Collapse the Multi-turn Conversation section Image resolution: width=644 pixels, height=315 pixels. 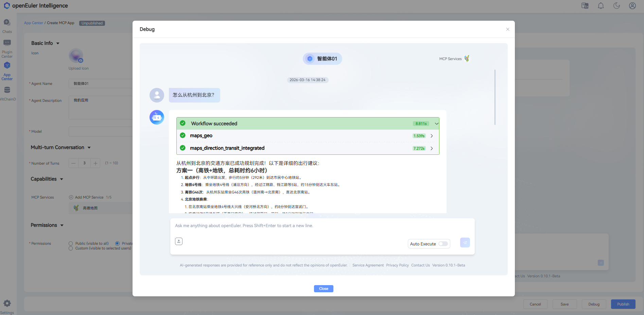tap(89, 148)
